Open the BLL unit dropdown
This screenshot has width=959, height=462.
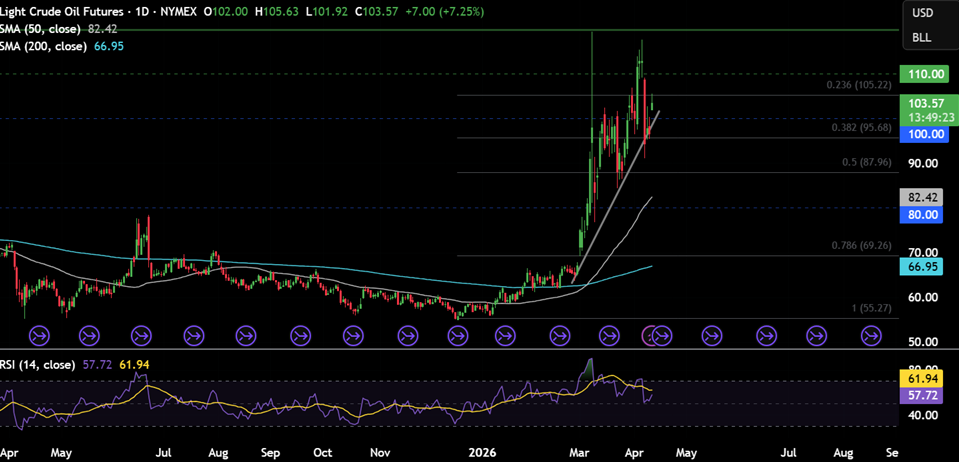coord(922,38)
